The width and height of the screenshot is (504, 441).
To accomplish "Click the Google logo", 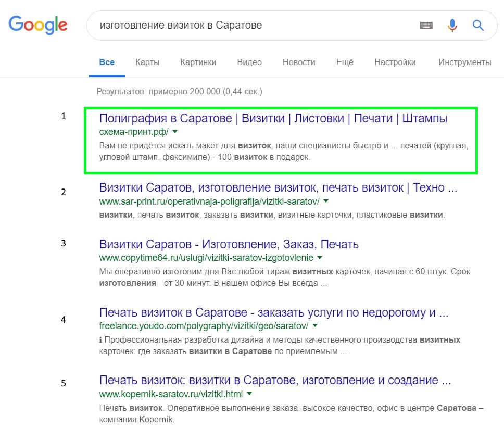I will (x=38, y=25).
